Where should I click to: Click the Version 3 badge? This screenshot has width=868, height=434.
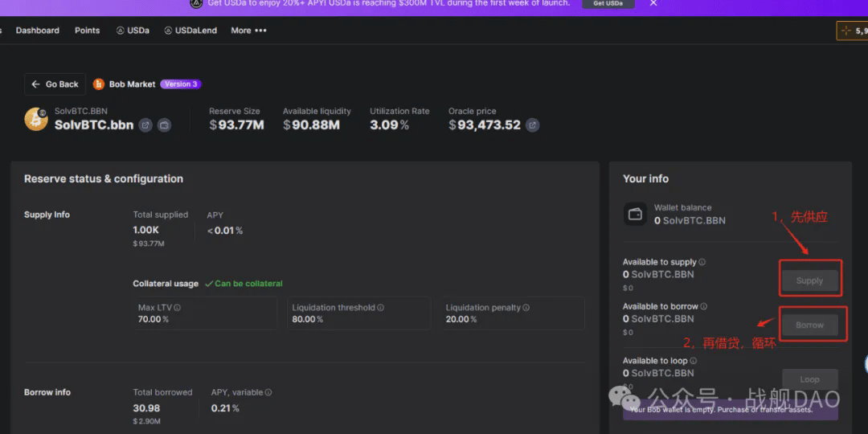[181, 84]
